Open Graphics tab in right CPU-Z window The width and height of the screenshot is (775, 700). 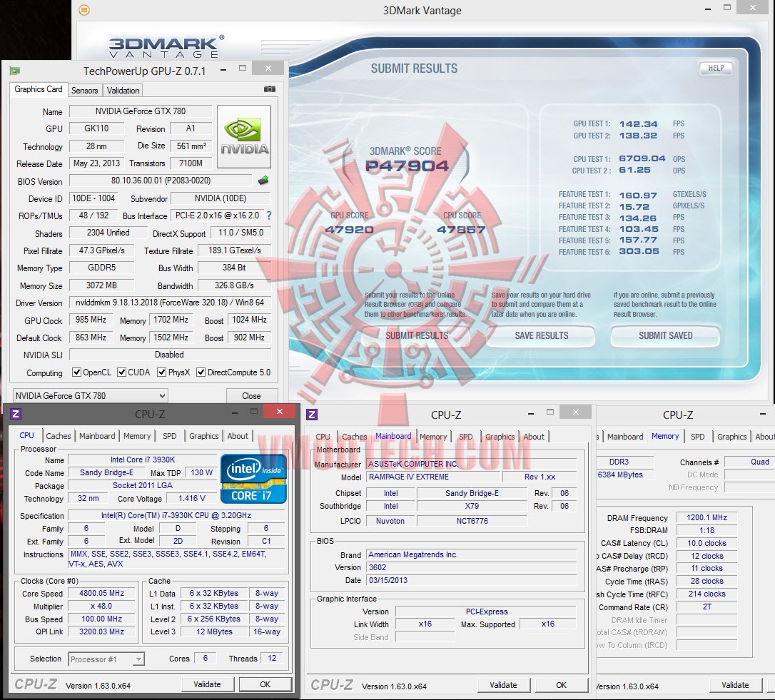(x=732, y=437)
